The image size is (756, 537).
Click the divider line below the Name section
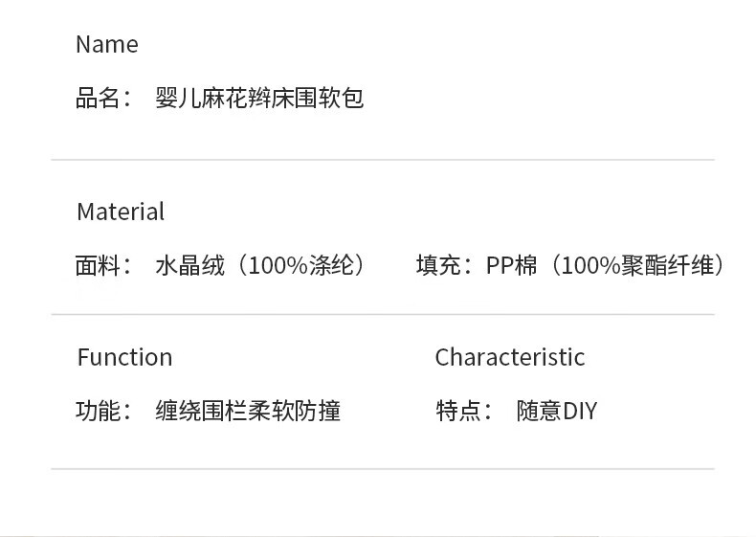coord(383,160)
